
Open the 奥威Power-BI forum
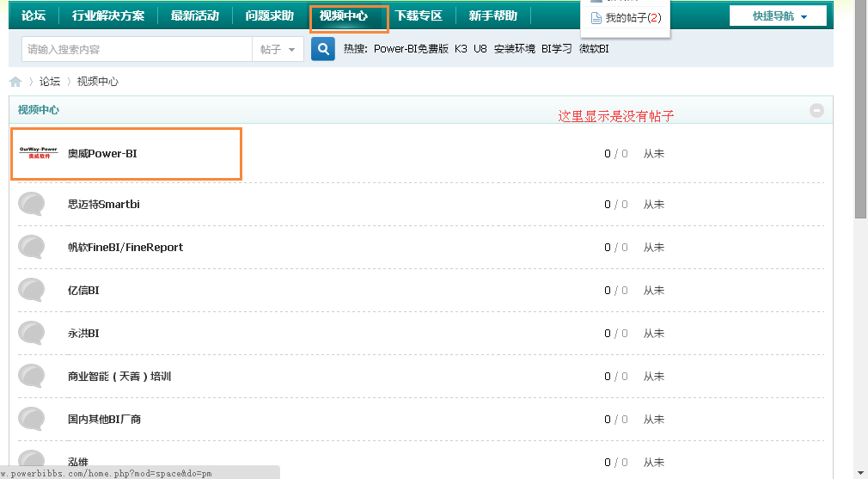102,153
